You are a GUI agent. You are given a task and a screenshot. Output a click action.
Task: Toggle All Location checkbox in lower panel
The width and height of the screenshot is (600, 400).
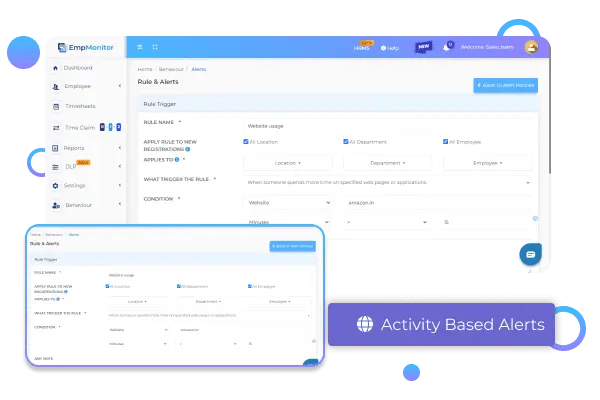(107, 286)
